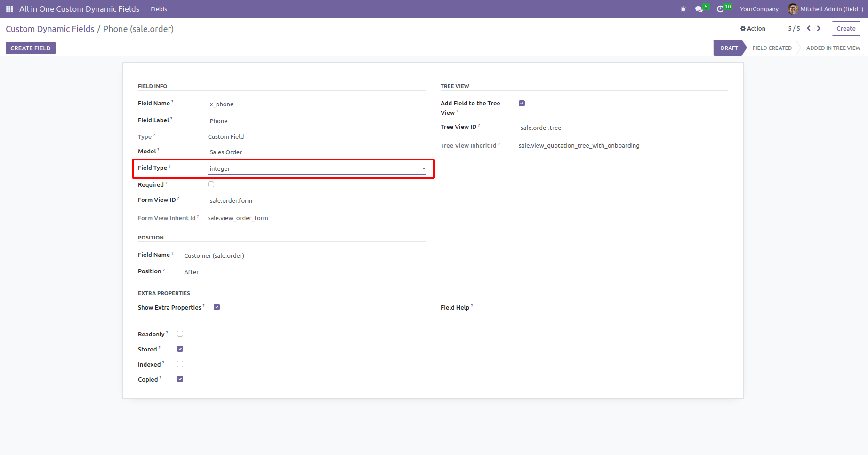The width and height of the screenshot is (868, 455).
Task: Click the Create record button
Action: click(x=846, y=29)
